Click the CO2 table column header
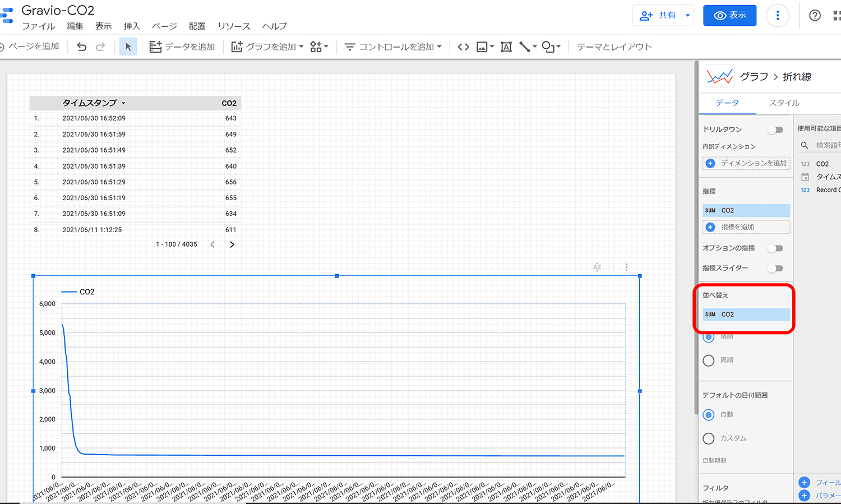The image size is (841, 504). click(x=229, y=103)
